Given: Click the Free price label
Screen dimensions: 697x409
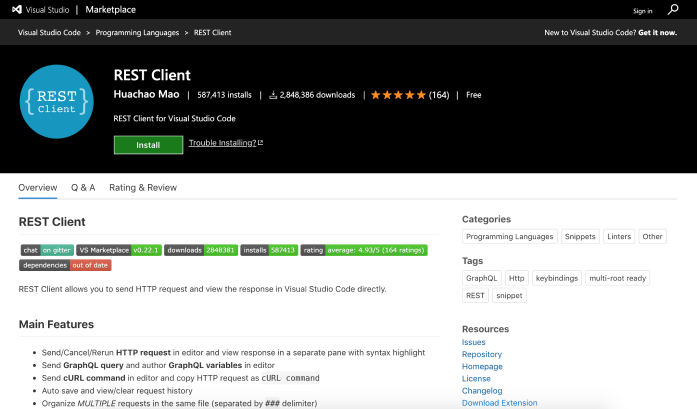Looking at the screenshot, I should pos(473,95).
